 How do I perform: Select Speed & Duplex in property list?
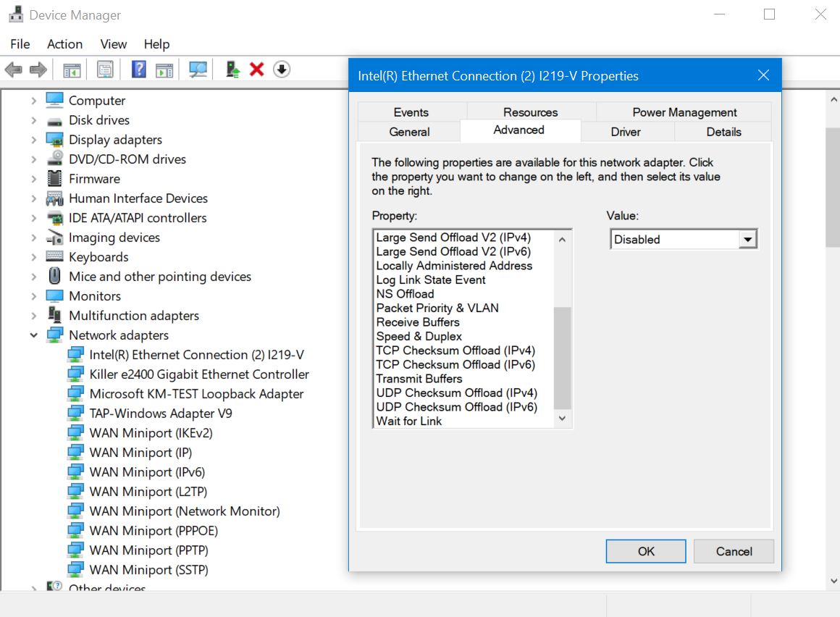click(x=419, y=336)
